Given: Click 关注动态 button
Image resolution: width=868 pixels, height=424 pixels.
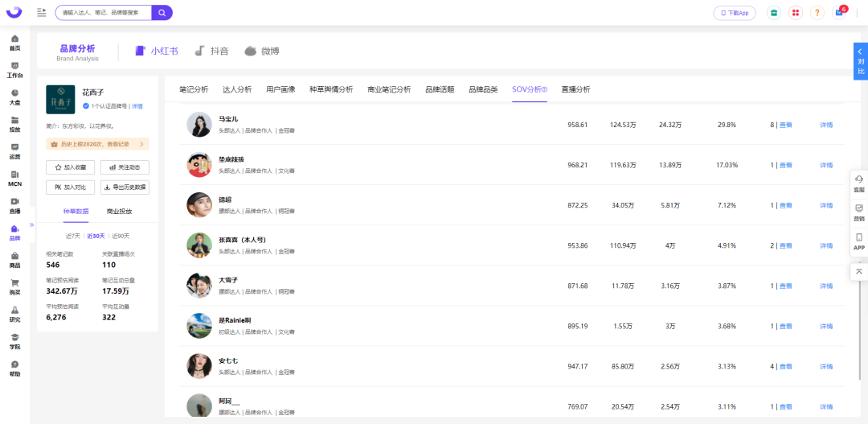Looking at the screenshot, I should 125,167.
